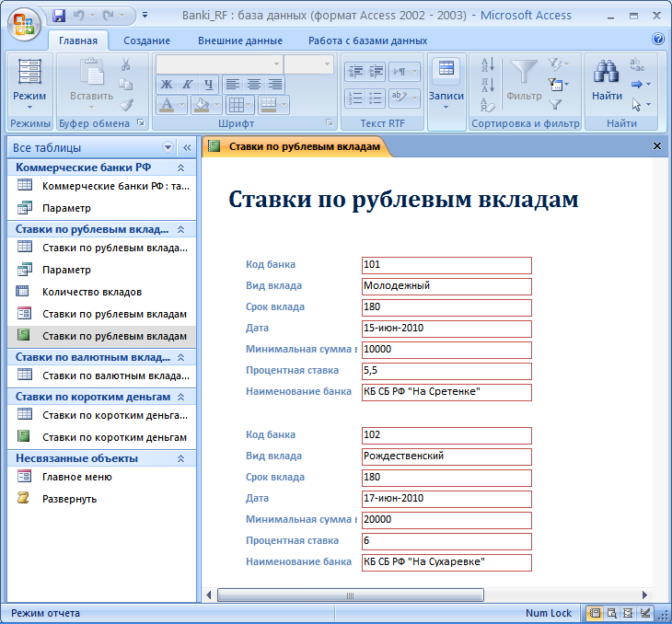Align text left
This screenshot has height=624, width=672.
(x=233, y=85)
